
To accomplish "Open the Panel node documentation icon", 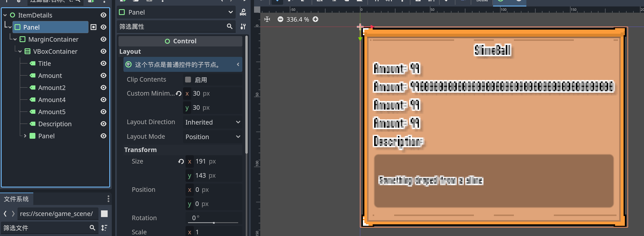I will click(x=243, y=12).
